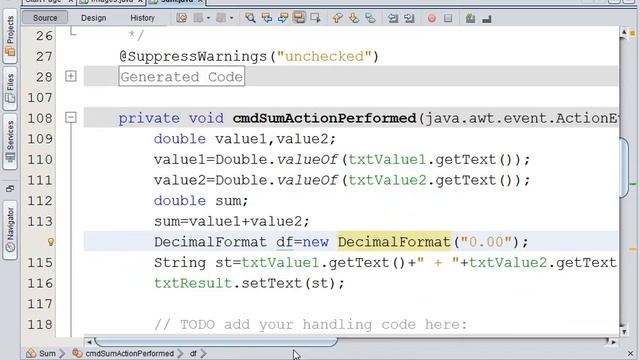
Task: Close the breadcrumb bar with the X
Action: point(631,353)
